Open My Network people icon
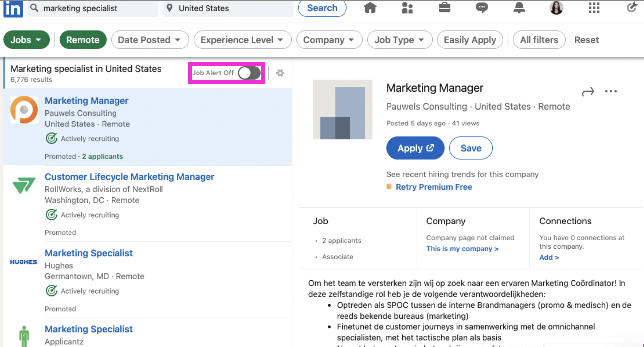Image resolution: width=644 pixels, height=347 pixels. click(407, 8)
